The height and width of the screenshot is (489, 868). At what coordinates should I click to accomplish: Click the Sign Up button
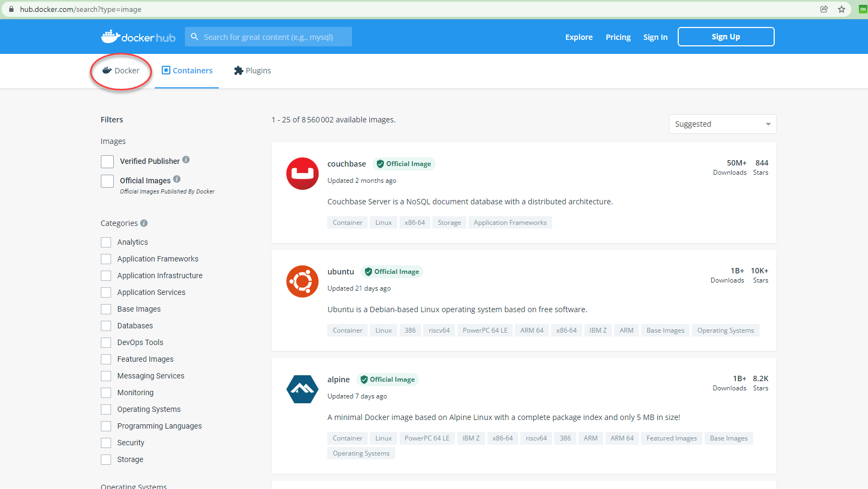click(726, 37)
